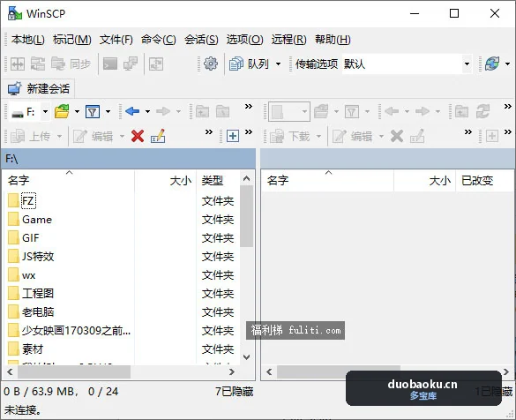516x420 pixels.
Task: Click the remote refresh icon
Action: pos(482,111)
